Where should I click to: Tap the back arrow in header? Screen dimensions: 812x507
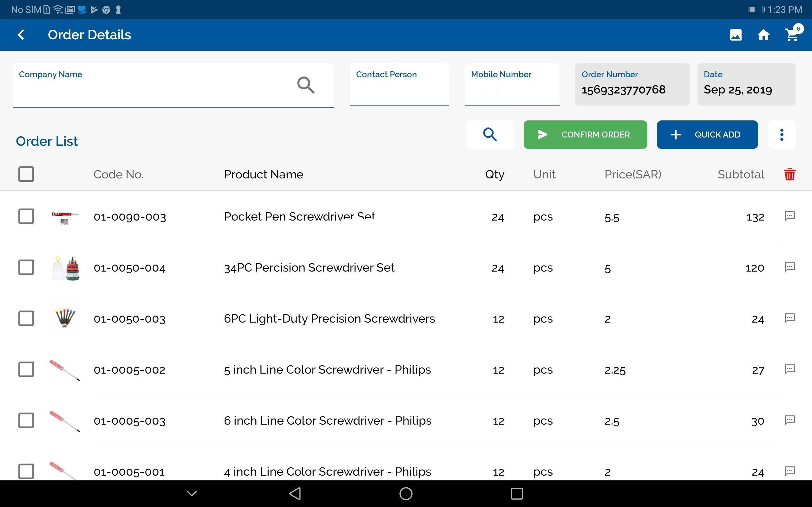click(21, 35)
